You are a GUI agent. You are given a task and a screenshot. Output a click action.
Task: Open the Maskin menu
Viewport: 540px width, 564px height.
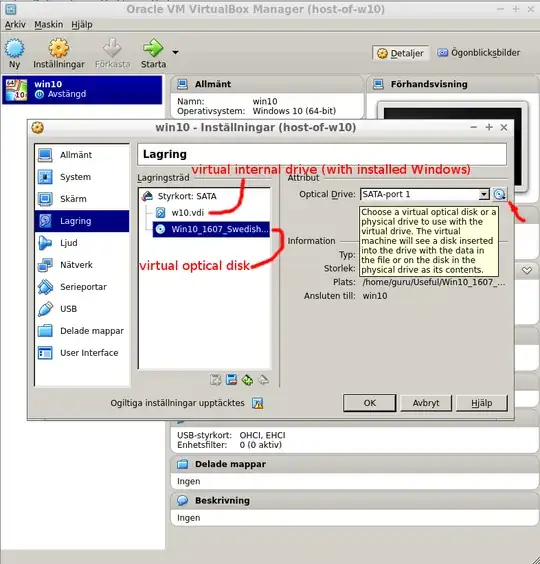pos(49,24)
